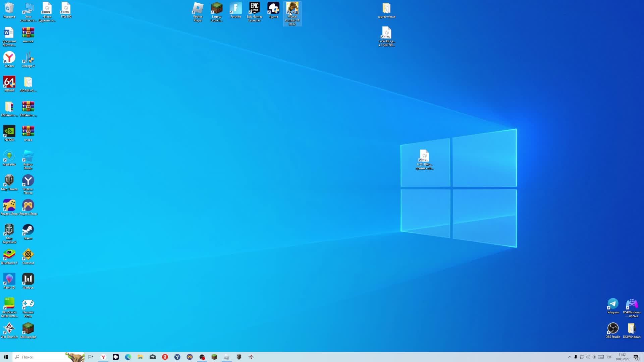Open Microsoft Edge from the taskbar
This screenshot has height=362, width=644.
(128, 357)
